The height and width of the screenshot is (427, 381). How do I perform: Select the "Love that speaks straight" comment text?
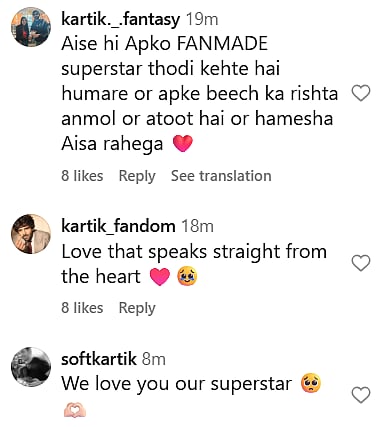coord(194,264)
